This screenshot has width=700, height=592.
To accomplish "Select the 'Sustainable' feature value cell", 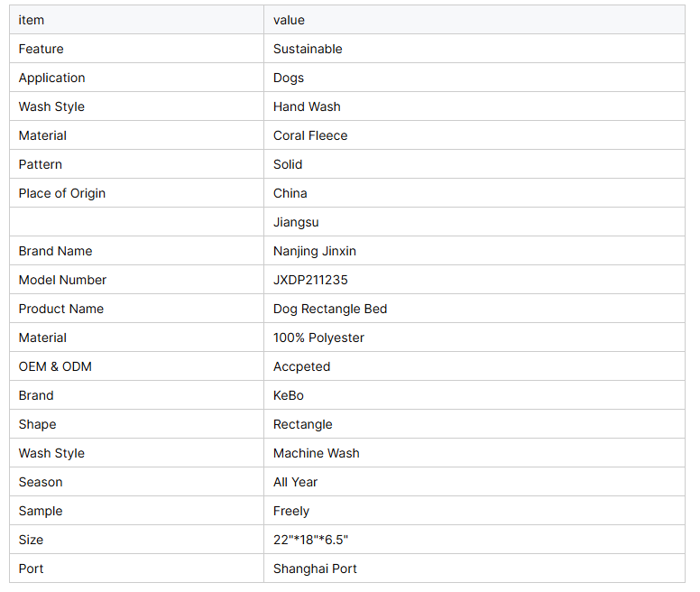I will pos(308,49).
